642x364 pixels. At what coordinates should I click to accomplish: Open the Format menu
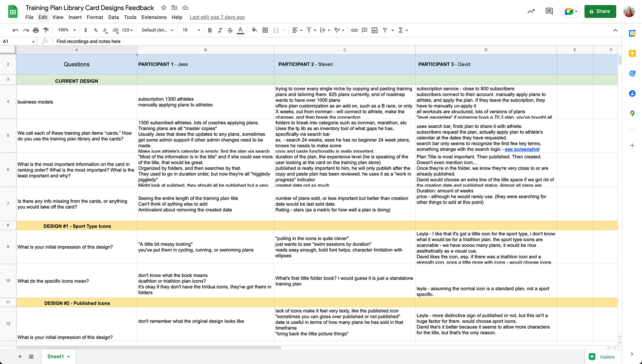click(95, 17)
